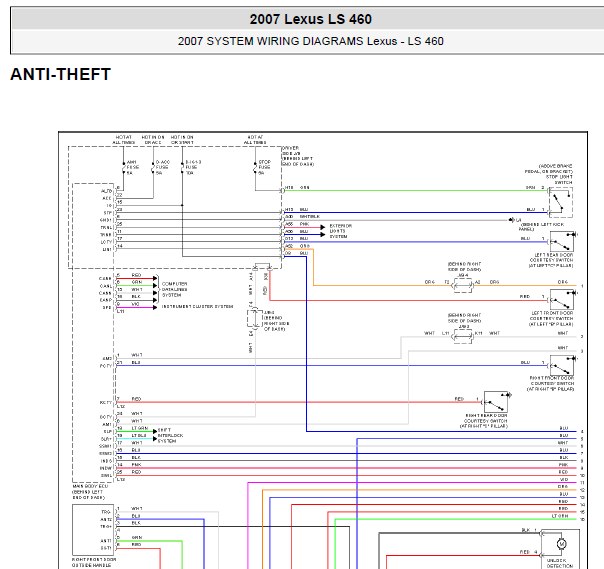Click the 'Shift Interlock System' reference label
Image resolution: width=604 pixels, height=569 pixels.
pos(170,435)
